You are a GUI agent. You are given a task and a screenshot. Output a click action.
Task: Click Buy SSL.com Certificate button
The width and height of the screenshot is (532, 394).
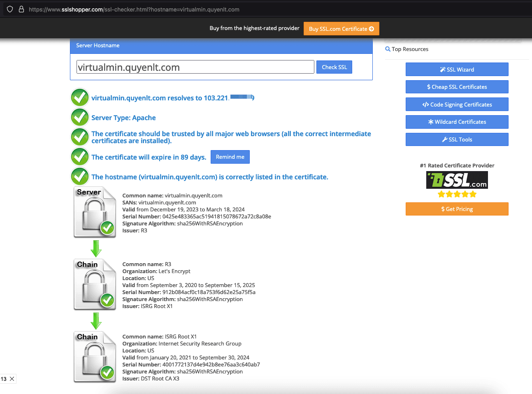(341, 29)
